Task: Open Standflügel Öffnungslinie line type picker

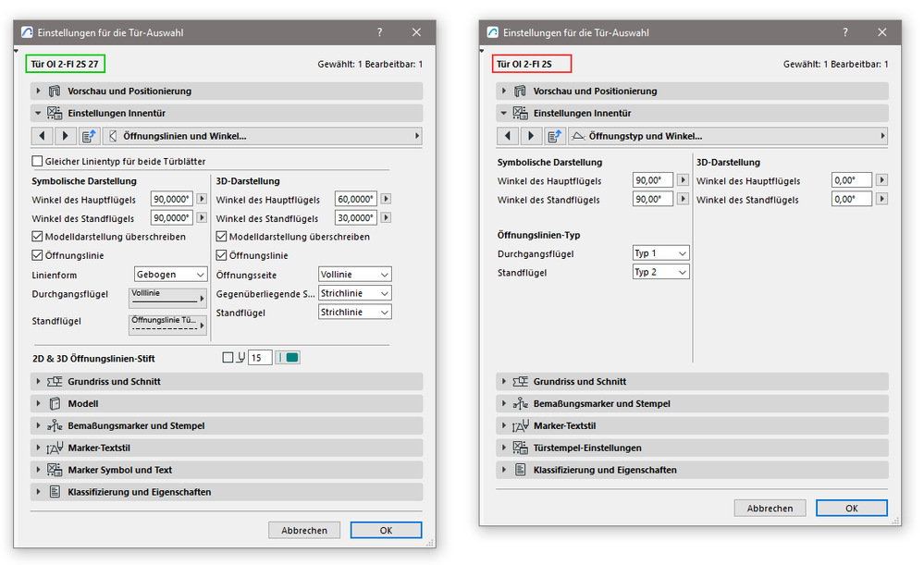Action: (x=167, y=325)
